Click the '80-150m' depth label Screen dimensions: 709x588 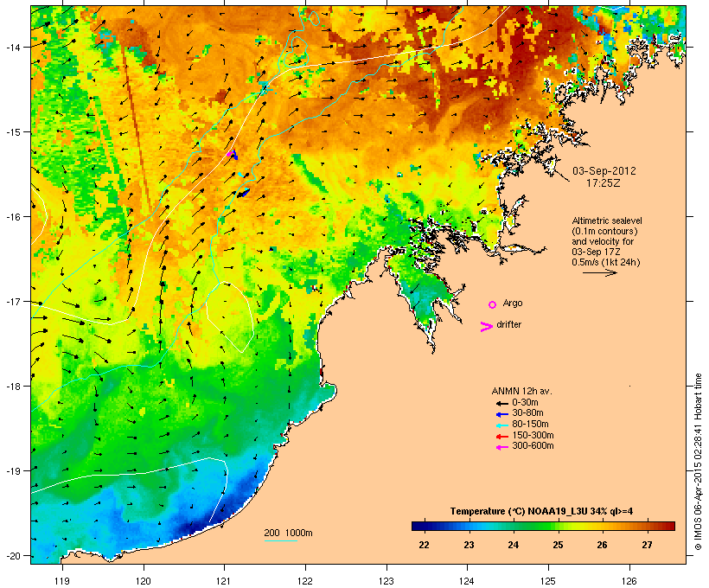[x=530, y=425]
